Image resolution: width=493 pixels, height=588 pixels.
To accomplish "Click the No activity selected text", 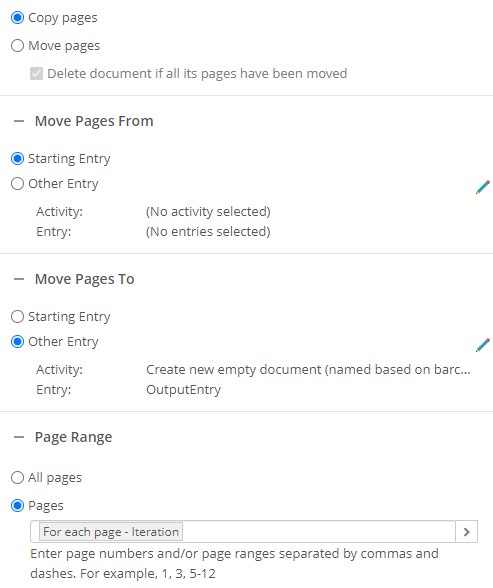I will click(208, 212).
